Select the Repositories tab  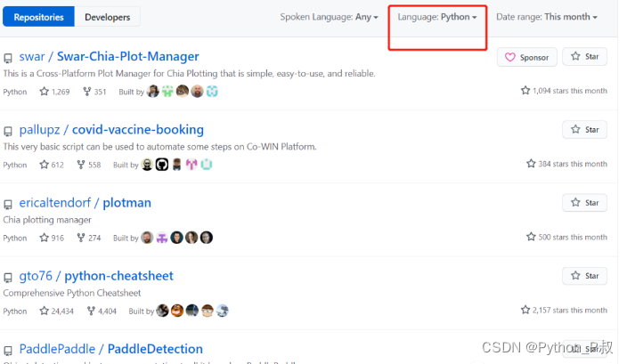[38, 17]
